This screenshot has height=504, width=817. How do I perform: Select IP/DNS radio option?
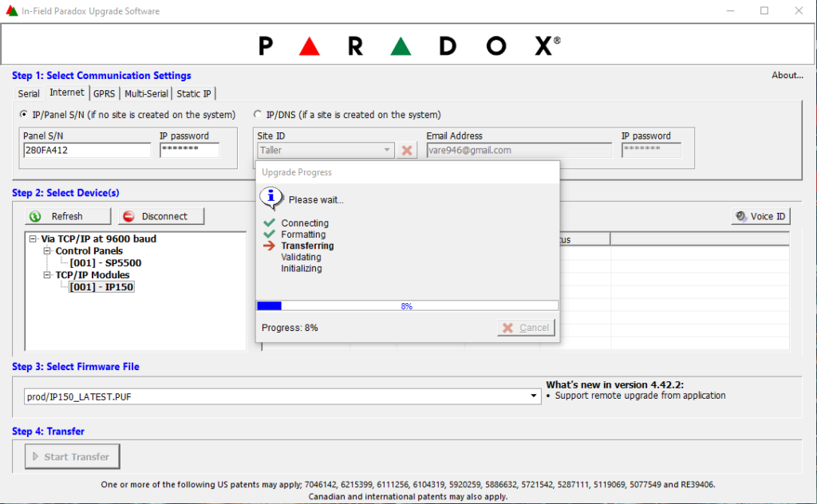[x=258, y=114]
